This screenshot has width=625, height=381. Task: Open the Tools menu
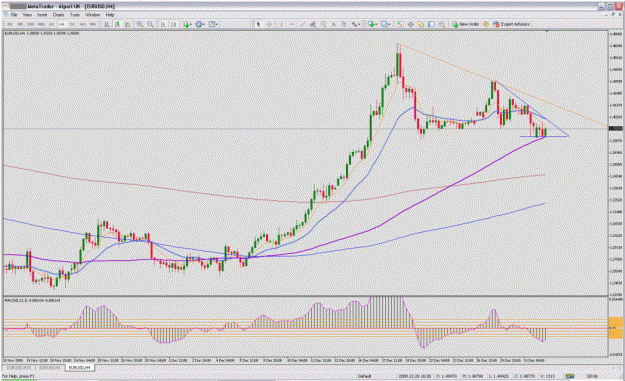point(75,15)
